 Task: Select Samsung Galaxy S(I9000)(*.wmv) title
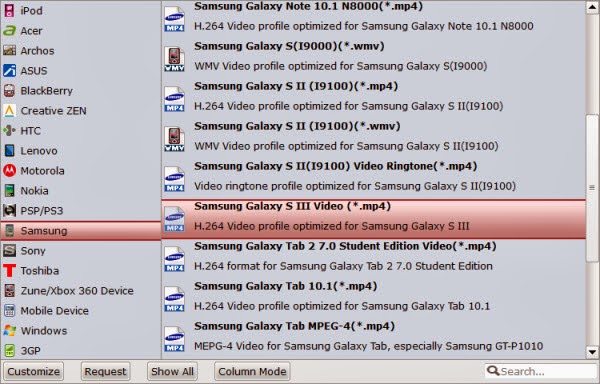click(289, 46)
